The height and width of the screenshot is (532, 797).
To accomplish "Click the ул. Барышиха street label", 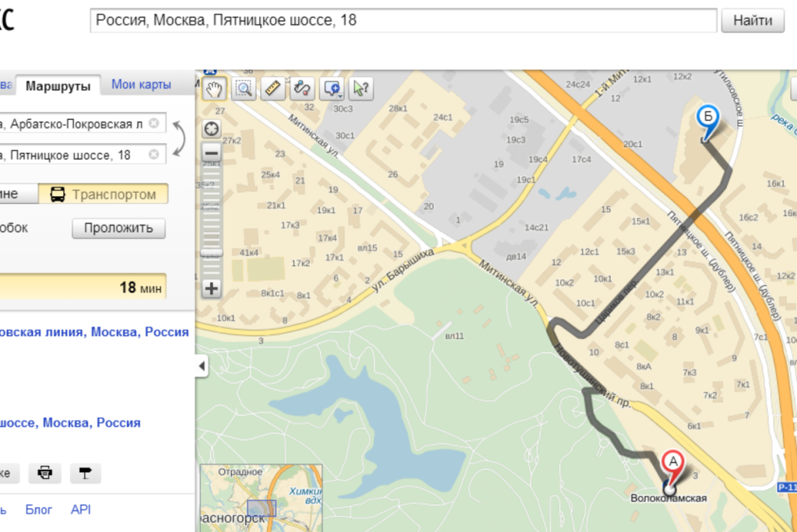I will [402, 270].
